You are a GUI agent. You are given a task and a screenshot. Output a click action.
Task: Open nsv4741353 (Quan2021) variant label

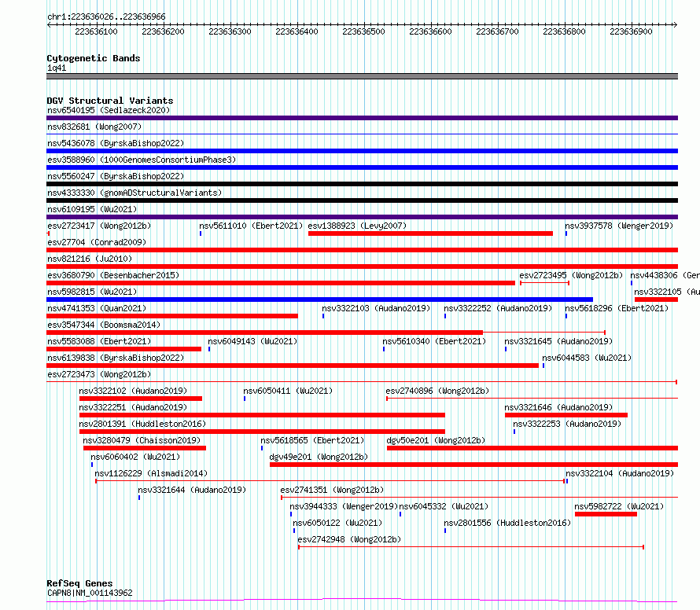[x=97, y=308]
